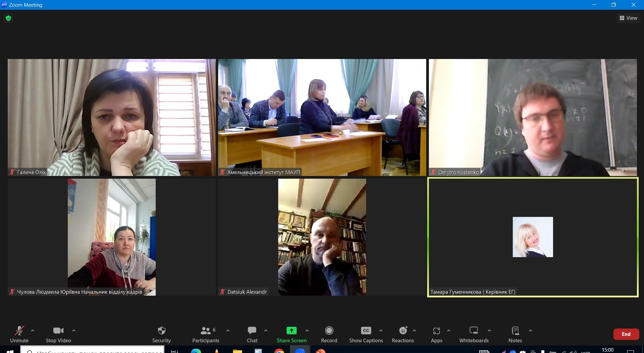
Task: Enable Show Captions
Action: click(366, 334)
